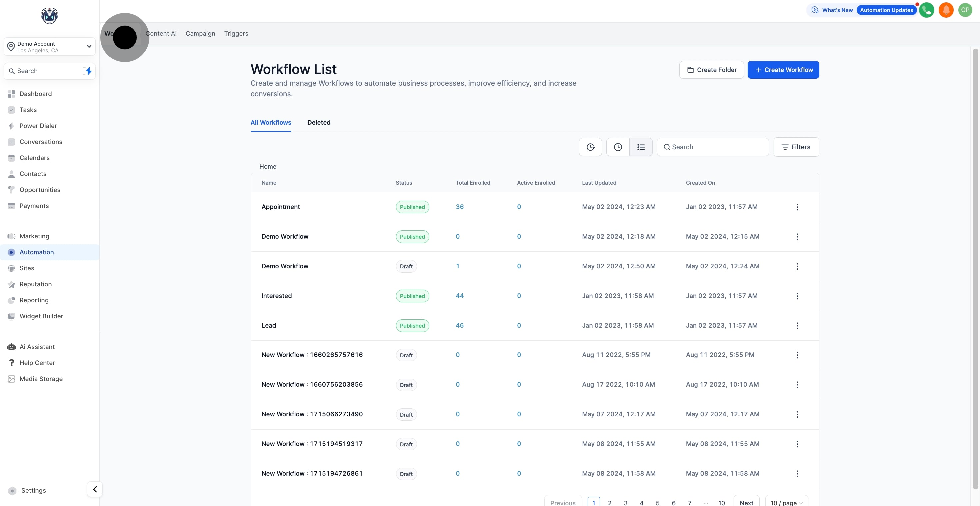Open actions menu for Lead workflow
The height and width of the screenshot is (506, 980).
tap(797, 326)
